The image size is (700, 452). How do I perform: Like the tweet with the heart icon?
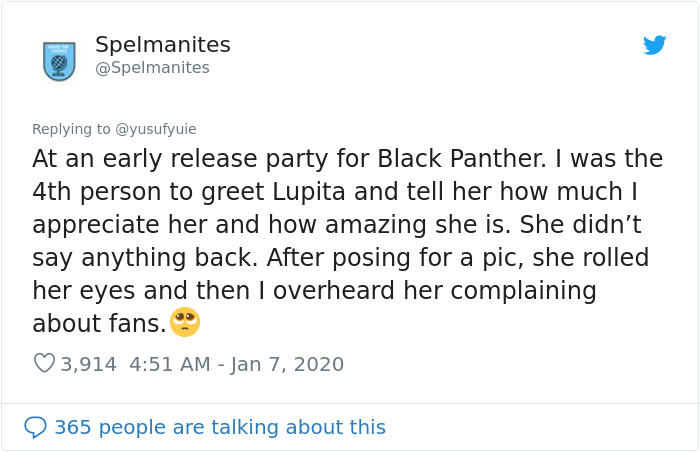point(44,364)
